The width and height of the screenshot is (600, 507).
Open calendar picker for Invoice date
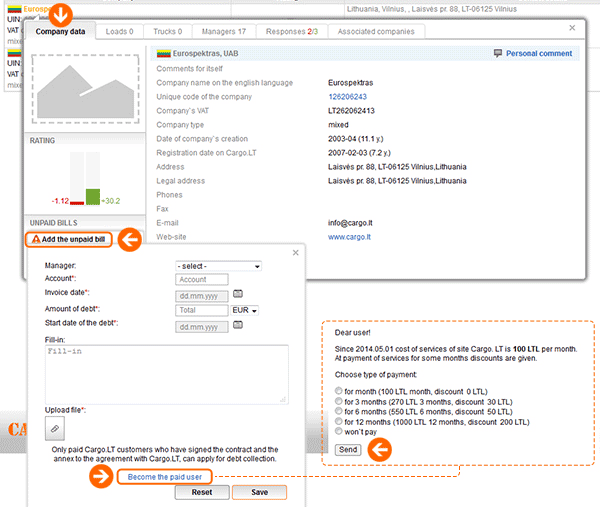click(238, 295)
